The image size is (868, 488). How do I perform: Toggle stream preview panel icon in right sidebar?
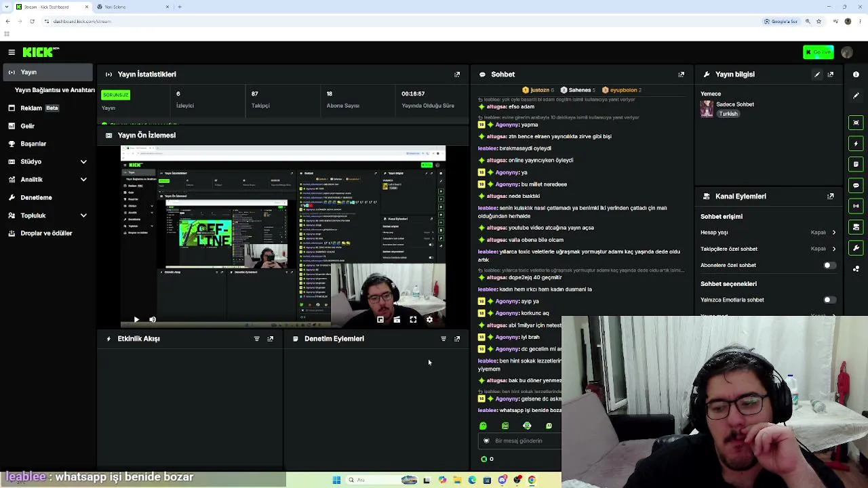856,123
